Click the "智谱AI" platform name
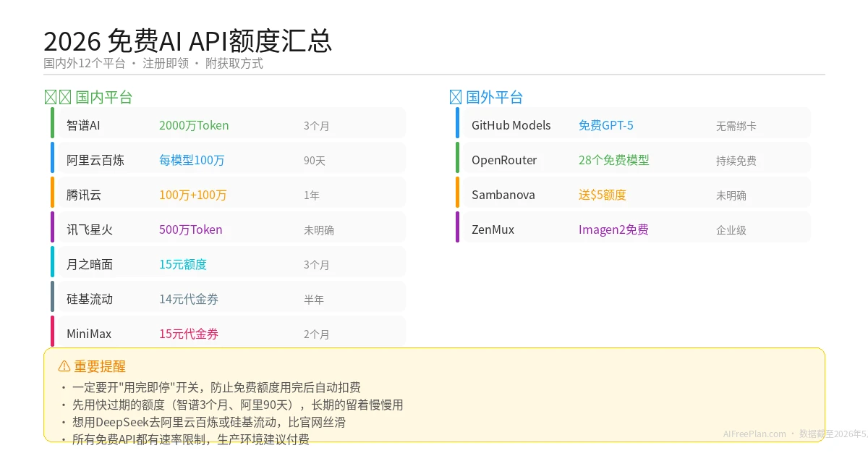This screenshot has width=868, height=456. pos(83,125)
